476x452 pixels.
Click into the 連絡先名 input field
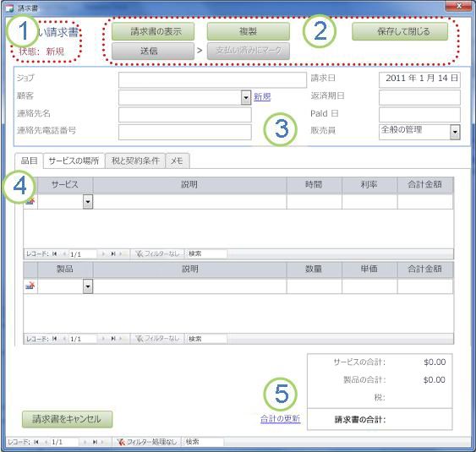pyautogui.click(x=185, y=115)
